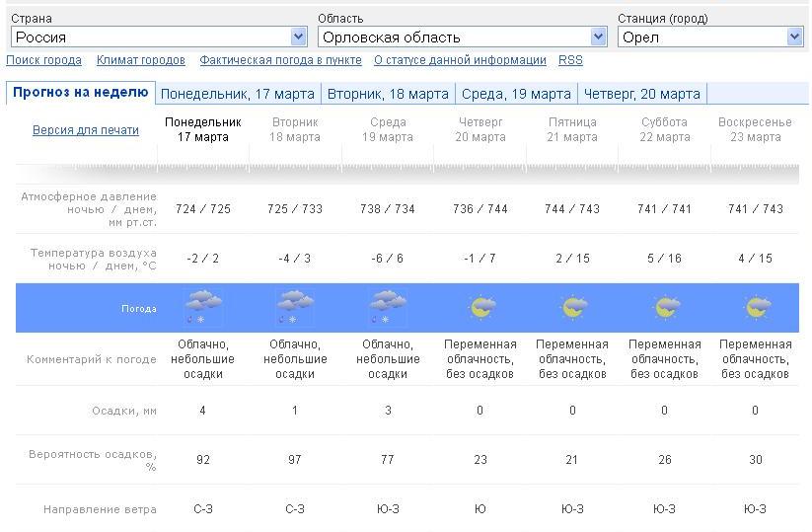This screenshot has height=532, width=812.
Task: Click Saturday's partly cloudy weather icon
Action: [x=665, y=308]
